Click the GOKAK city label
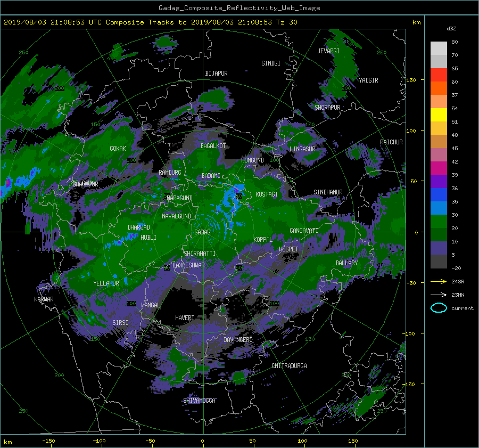The image size is (479, 448). click(x=118, y=148)
